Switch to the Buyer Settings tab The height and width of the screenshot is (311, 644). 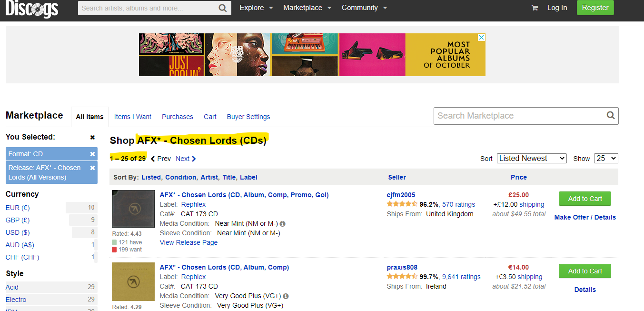point(248,117)
